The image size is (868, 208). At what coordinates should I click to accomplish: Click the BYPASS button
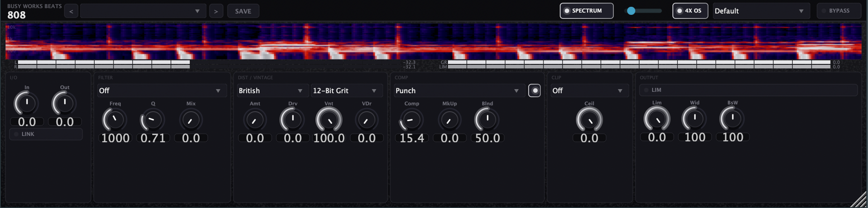[x=839, y=11]
